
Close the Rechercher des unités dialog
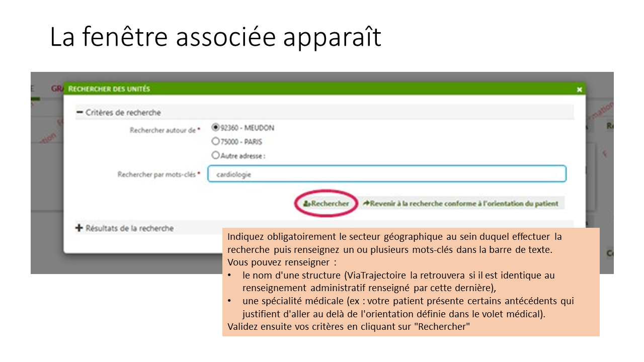point(579,89)
